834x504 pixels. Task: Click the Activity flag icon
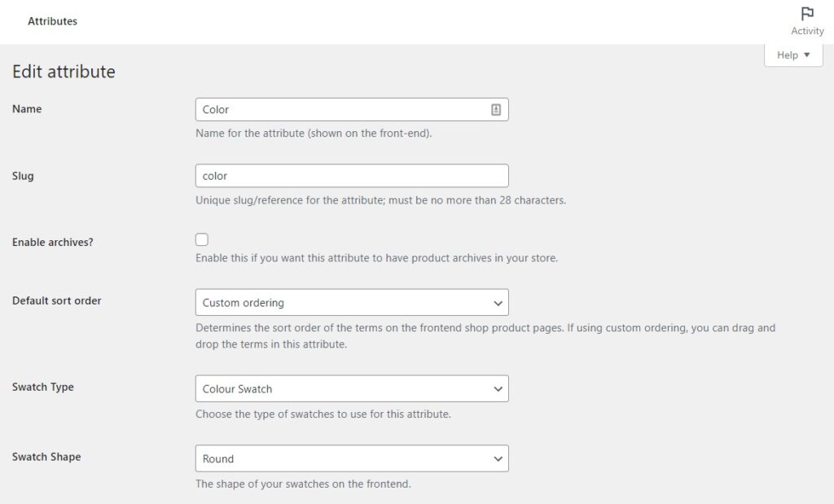coord(806,14)
